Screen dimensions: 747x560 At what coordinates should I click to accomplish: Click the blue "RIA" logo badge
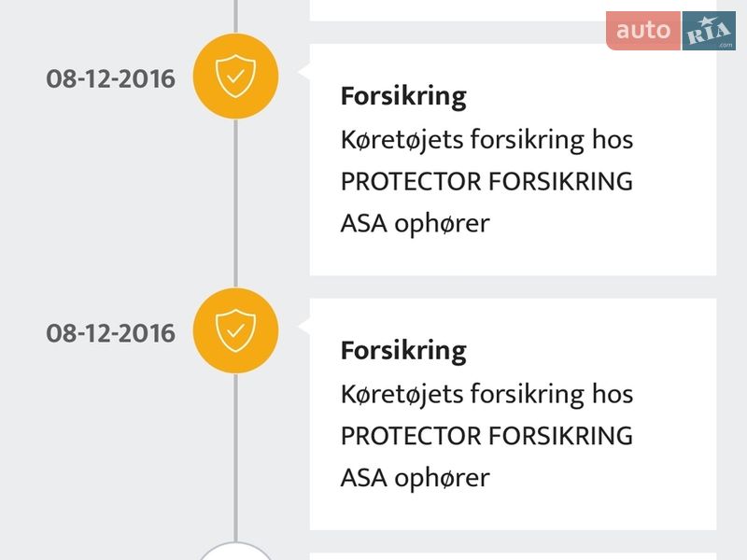pos(709,31)
